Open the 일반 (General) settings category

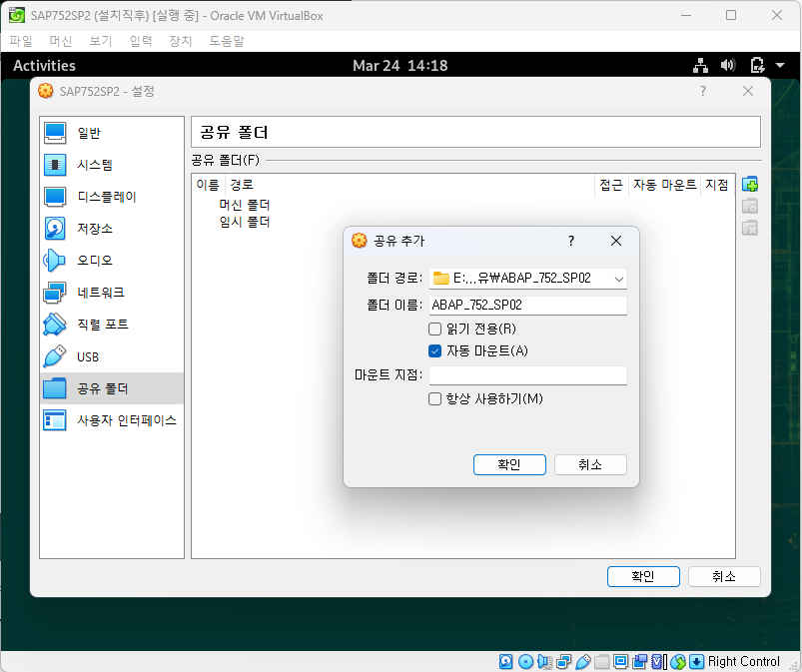point(112,133)
